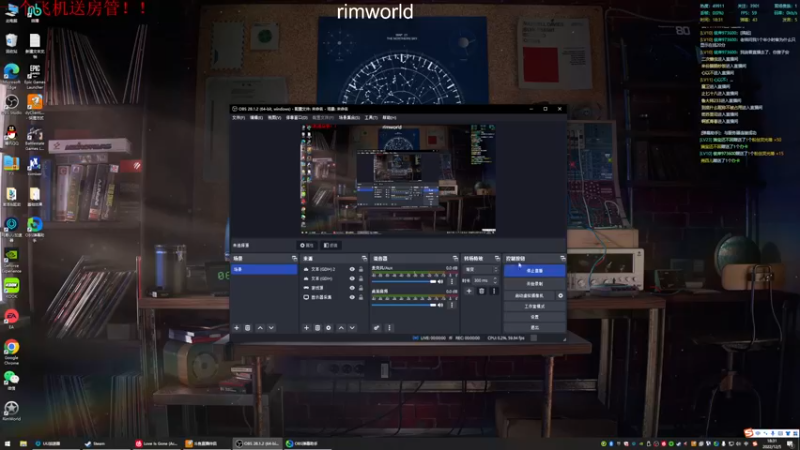Image resolution: width=800 pixels, height=450 pixels.
Task: Lock the display capture source
Action: click(x=361, y=297)
